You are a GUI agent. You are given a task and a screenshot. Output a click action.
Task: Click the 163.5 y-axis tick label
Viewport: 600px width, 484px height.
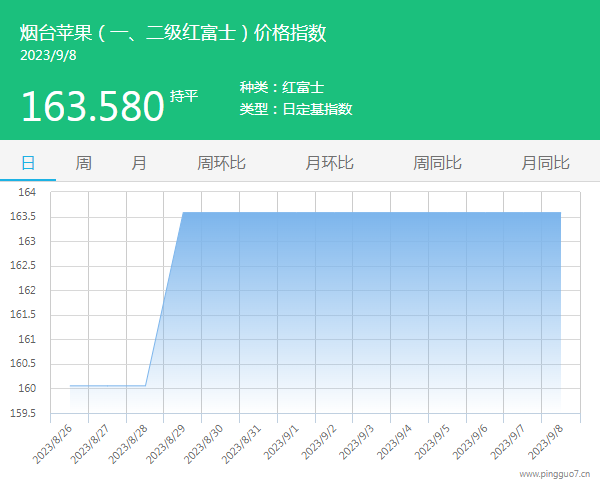pos(24,217)
